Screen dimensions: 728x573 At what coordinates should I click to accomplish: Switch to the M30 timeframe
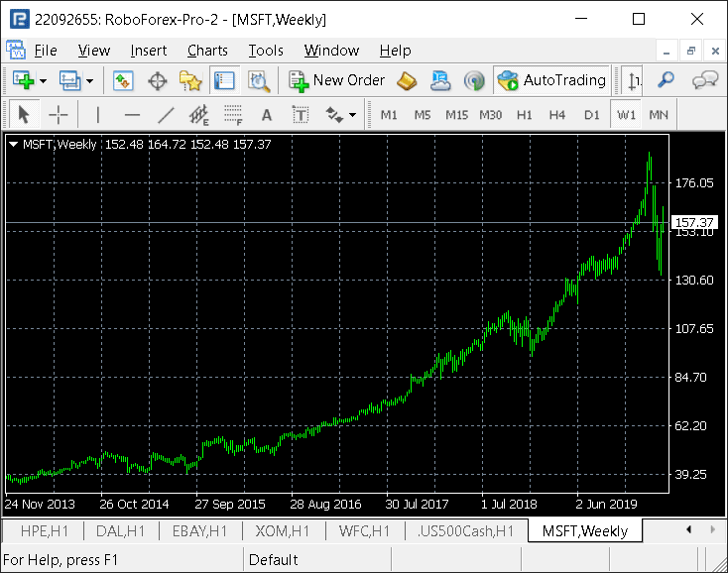click(491, 115)
